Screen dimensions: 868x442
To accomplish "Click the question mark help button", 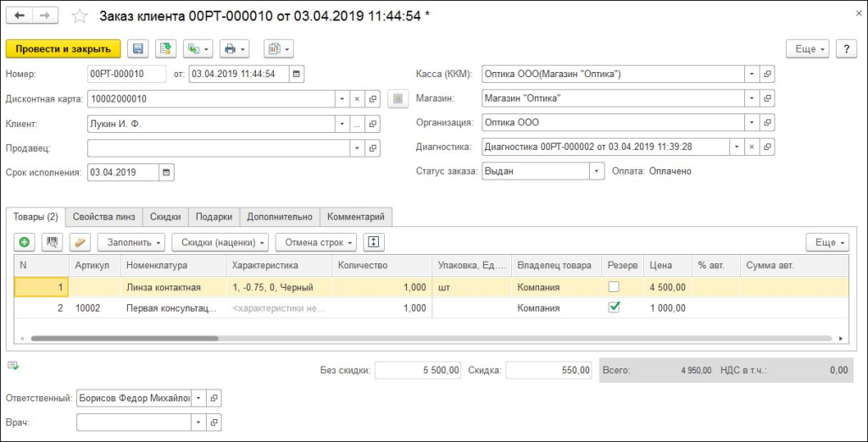I will click(846, 49).
